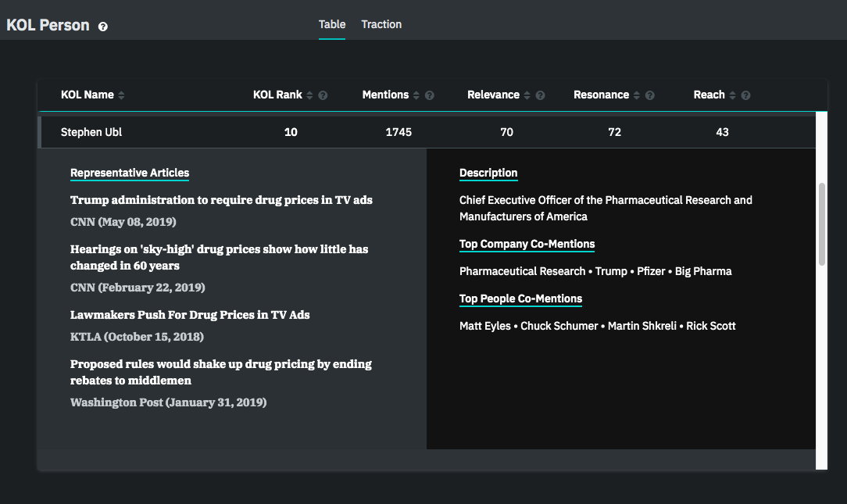Sort by KOL Name column arrows
This screenshot has height=504, width=847.
click(x=122, y=95)
